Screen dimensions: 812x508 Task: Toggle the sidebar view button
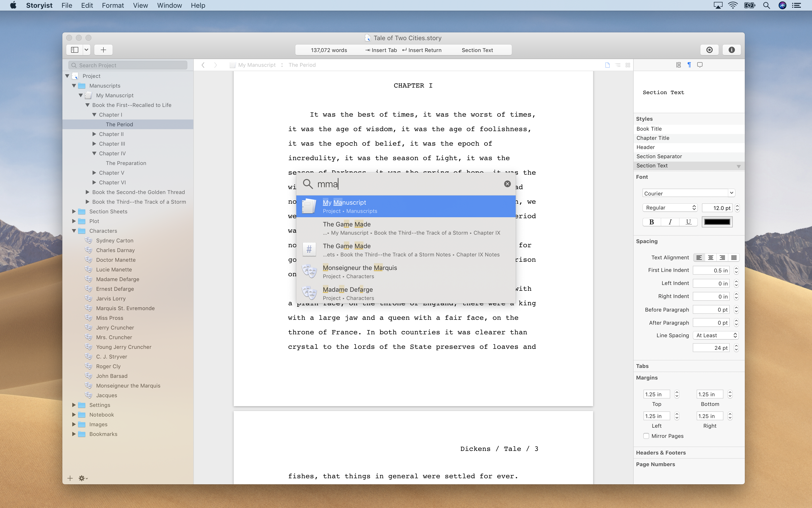click(x=75, y=50)
